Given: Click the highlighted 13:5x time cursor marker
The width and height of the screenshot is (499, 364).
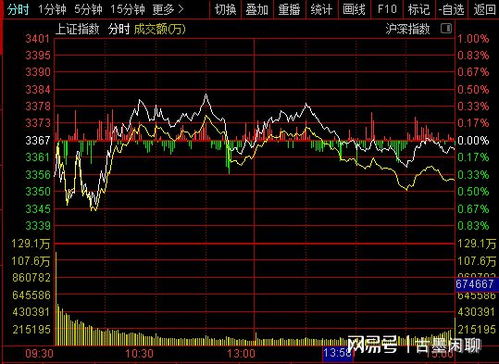Looking at the screenshot, I should tap(337, 354).
